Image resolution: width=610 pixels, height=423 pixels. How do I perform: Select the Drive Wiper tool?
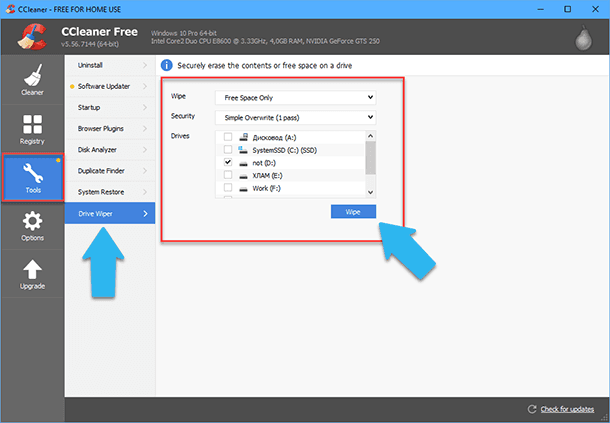tap(110, 213)
